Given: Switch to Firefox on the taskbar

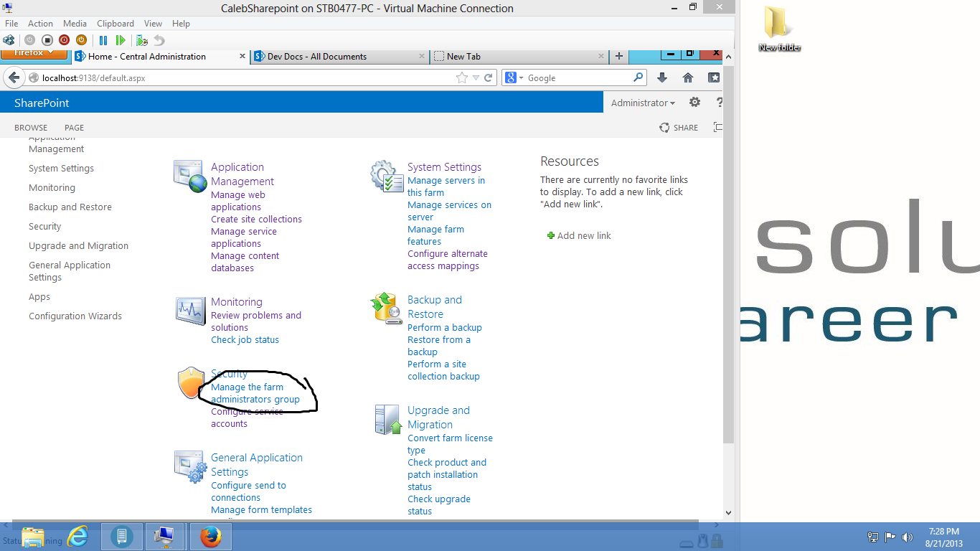Looking at the screenshot, I should coord(210,537).
